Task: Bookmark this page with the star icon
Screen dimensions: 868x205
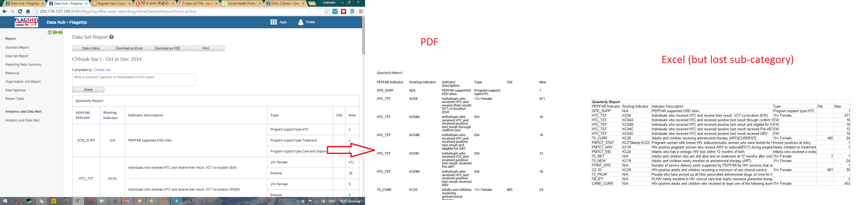Action: point(326,11)
